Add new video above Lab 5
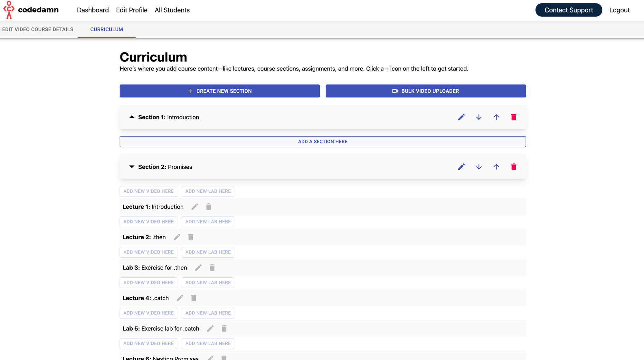This screenshot has width=644, height=360. (x=148, y=313)
